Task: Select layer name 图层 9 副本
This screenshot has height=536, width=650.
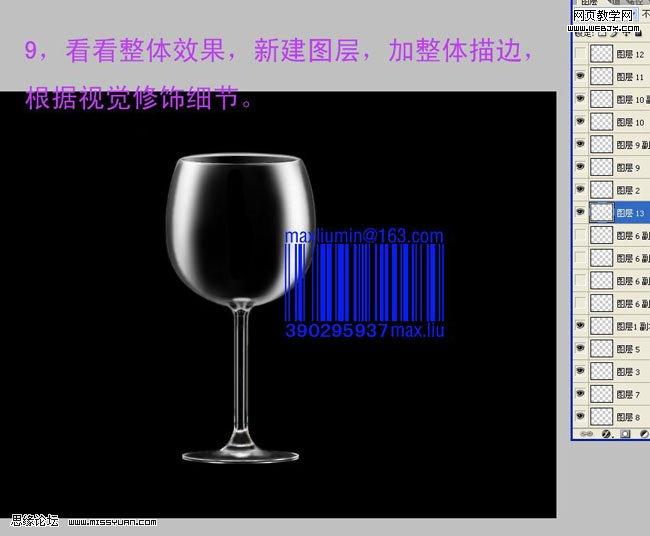Action: [x=633, y=145]
